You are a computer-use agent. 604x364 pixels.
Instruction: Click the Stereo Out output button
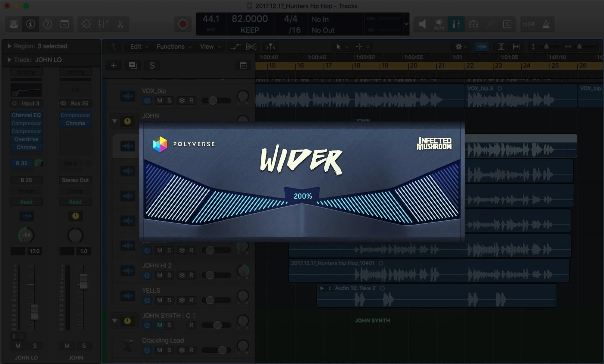click(75, 180)
